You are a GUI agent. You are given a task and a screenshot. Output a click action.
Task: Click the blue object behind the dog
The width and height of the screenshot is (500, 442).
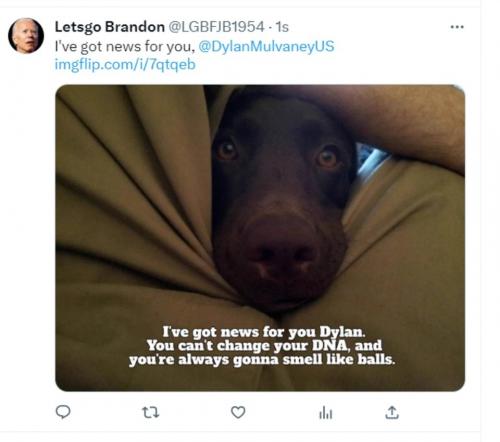click(372, 158)
